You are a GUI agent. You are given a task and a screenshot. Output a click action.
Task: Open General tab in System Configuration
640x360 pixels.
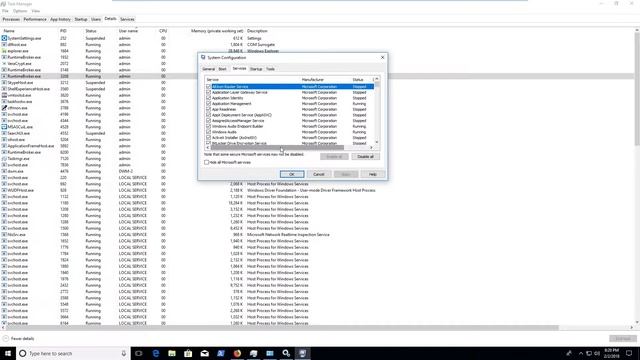pyautogui.click(x=209, y=69)
